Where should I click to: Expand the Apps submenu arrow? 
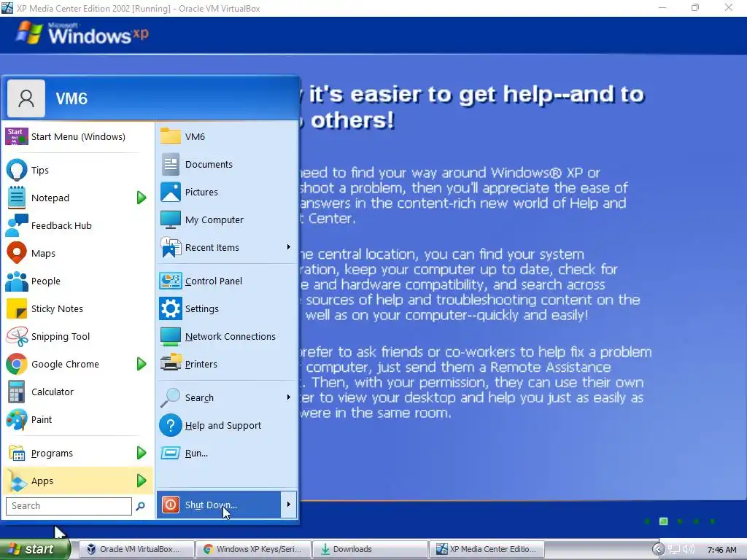click(142, 481)
